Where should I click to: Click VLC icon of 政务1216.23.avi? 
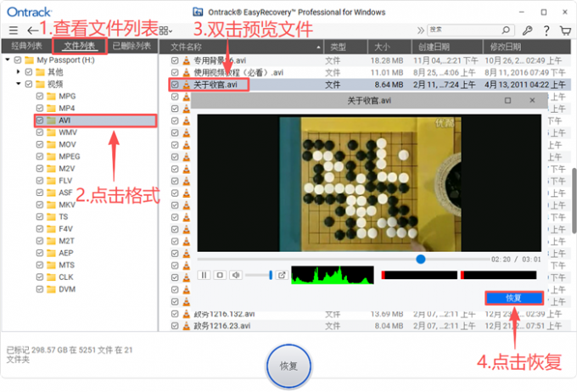(187, 326)
